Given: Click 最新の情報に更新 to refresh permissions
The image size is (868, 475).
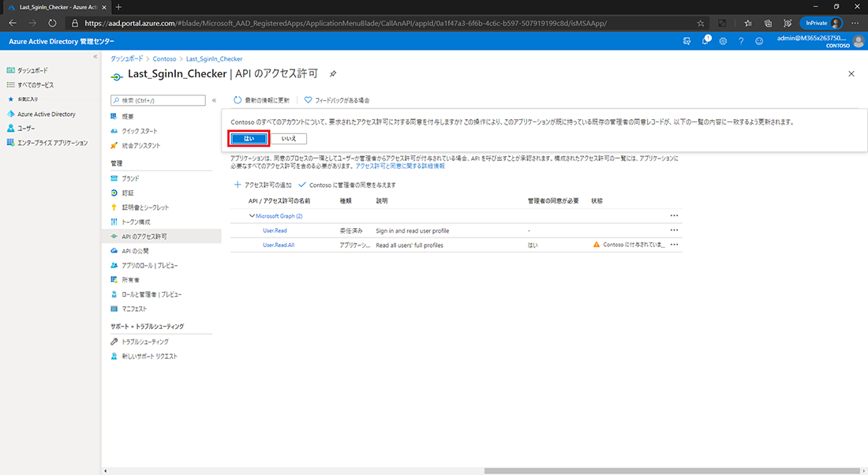Looking at the screenshot, I should (261, 100).
